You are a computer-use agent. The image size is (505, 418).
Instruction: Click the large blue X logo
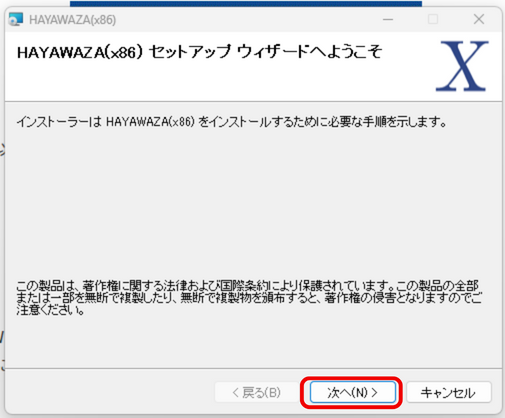462,66
